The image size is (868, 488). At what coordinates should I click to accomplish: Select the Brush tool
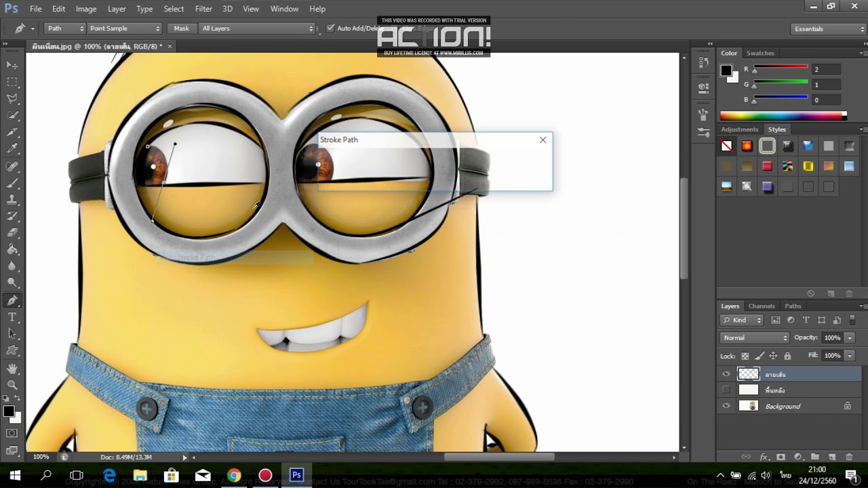tap(12, 183)
